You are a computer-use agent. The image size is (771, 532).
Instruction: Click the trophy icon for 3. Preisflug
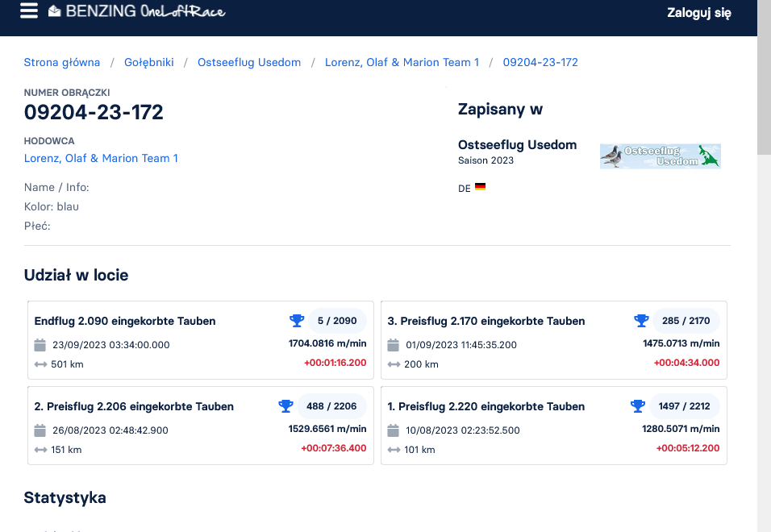[641, 321]
